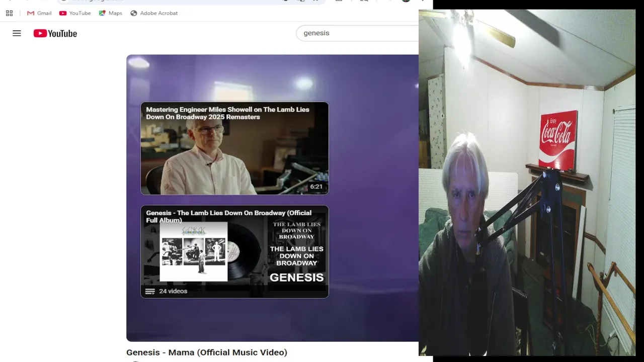
Task: Open the Gmail bookmark
Action: 39,13
